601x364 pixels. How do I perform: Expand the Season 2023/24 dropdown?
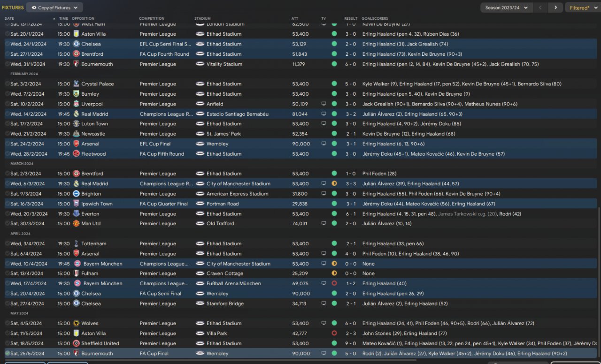pyautogui.click(x=506, y=8)
